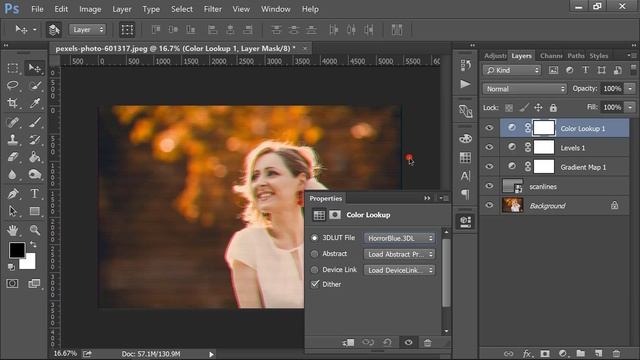This screenshot has width=640, height=360.
Task: Select the Path Selection tool
Action: point(13,211)
